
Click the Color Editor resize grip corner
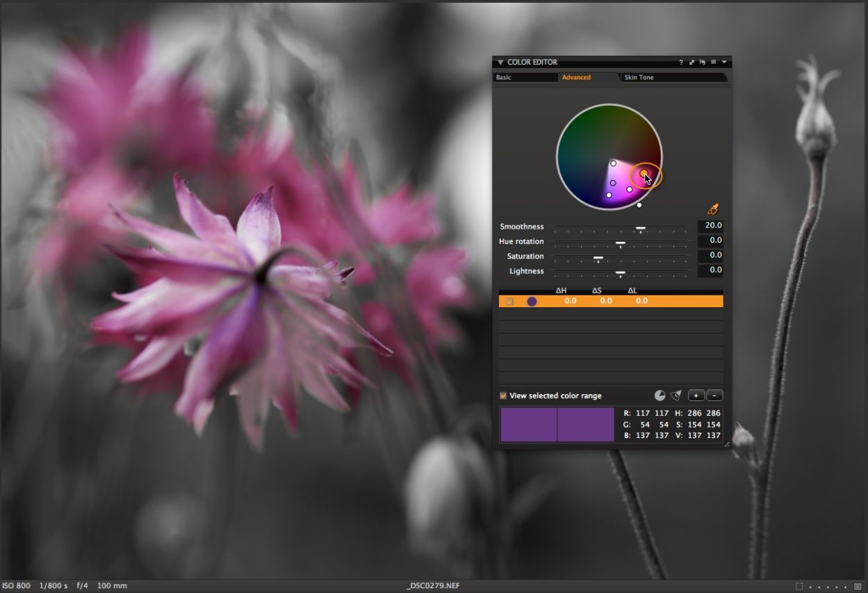727,444
